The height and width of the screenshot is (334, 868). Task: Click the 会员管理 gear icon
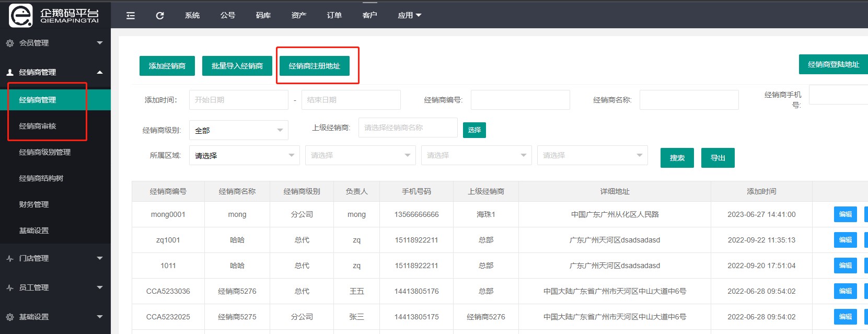point(10,43)
